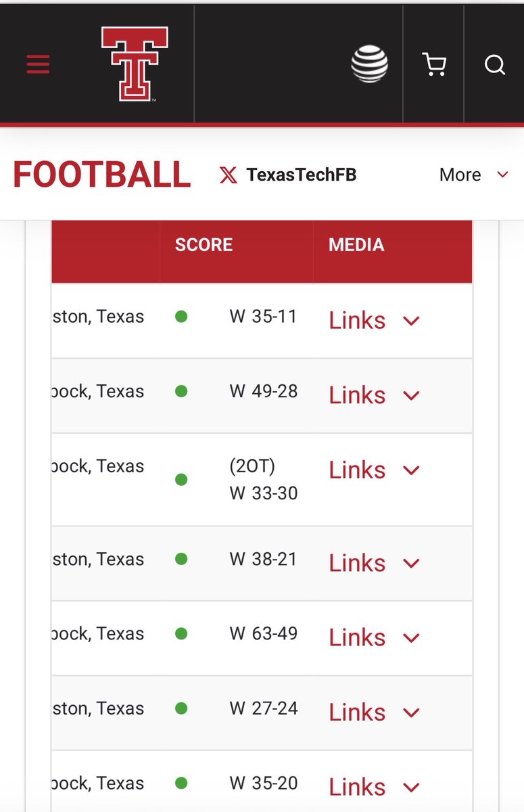Tap the AT&T globe sponsor icon
Image resolution: width=524 pixels, height=812 pixels.
370,64
